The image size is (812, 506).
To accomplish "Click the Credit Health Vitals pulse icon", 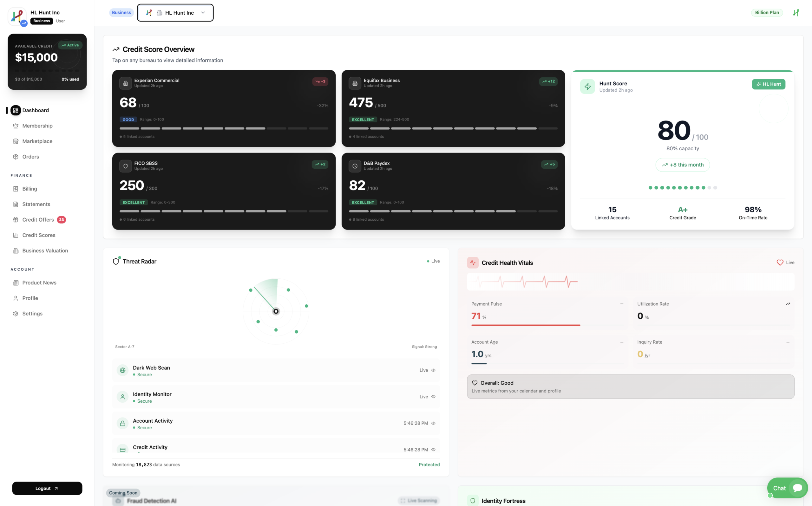I will pyautogui.click(x=473, y=263).
